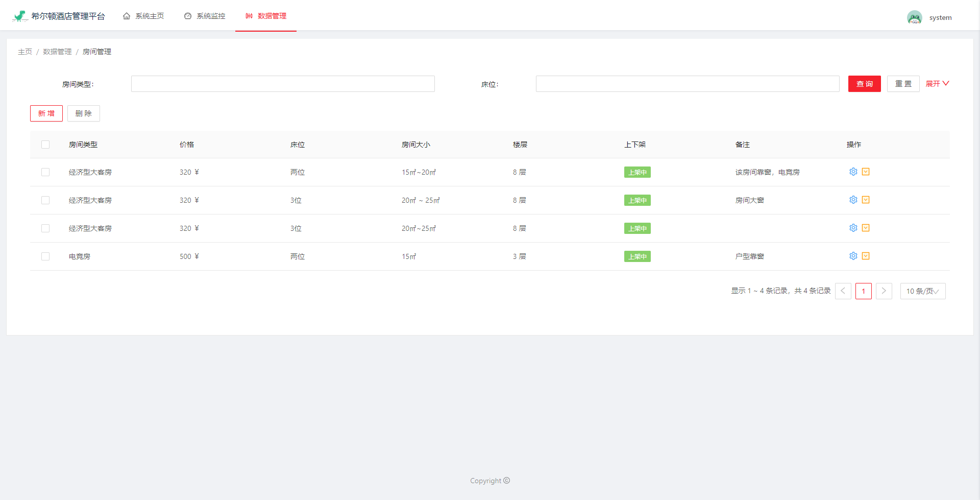Screen dimensions: 980x500
Task: Click the Copyright icon at page bottom
Action: (x=507, y=480)
